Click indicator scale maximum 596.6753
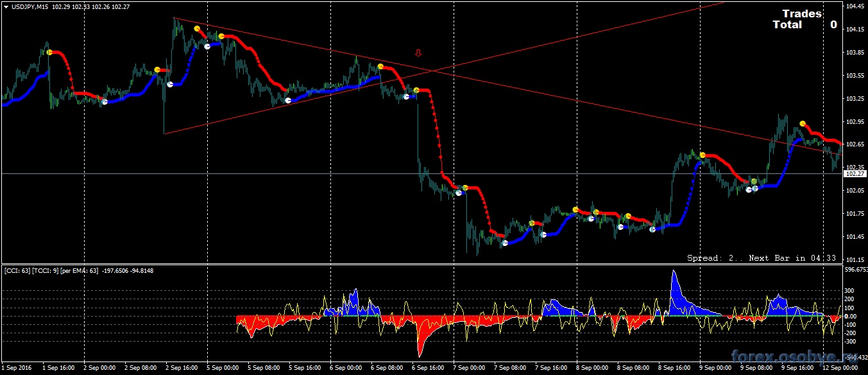The width and height of the screenshot is (868, 375). [x=856, y=270]
